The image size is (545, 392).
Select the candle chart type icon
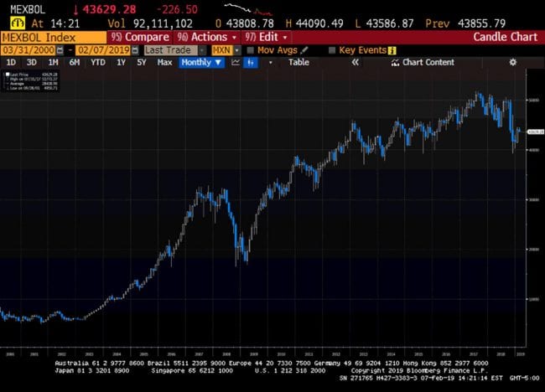coord(252,63)
